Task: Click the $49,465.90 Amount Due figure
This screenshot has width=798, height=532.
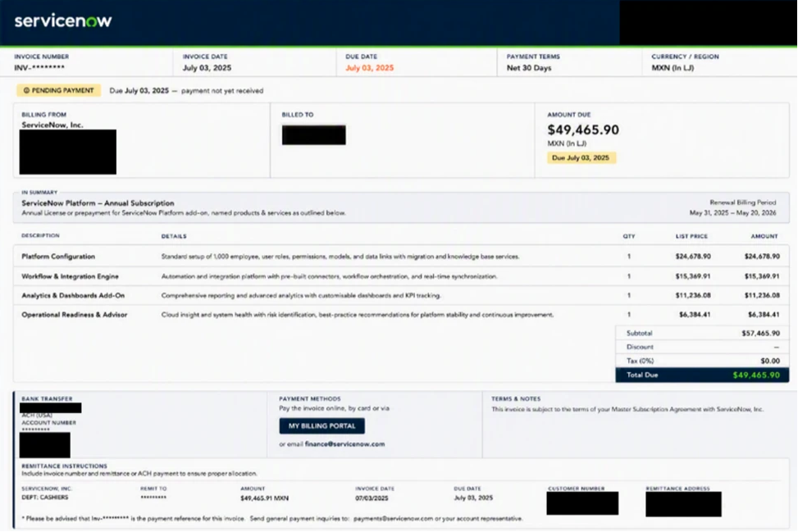Action: click(583, 130)
